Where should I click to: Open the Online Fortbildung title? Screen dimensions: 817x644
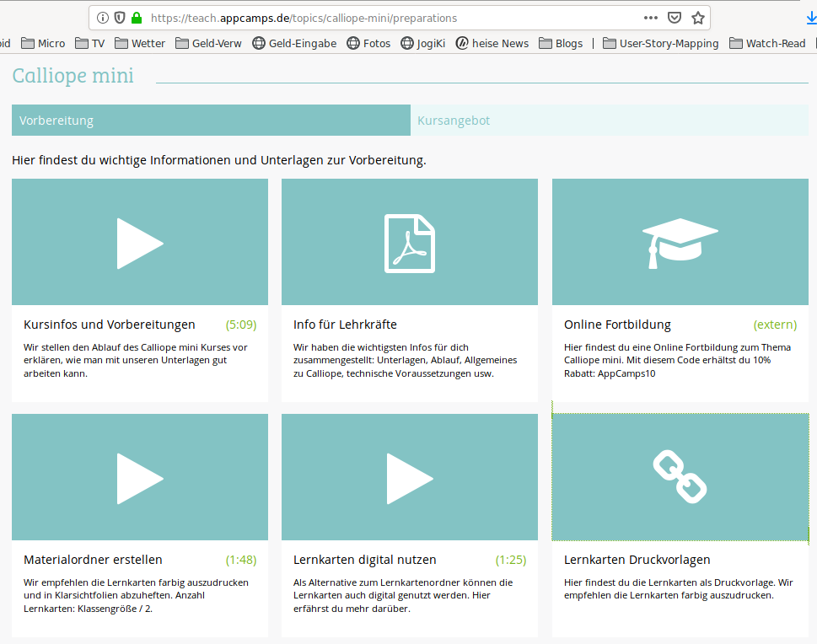click(617, 325)
